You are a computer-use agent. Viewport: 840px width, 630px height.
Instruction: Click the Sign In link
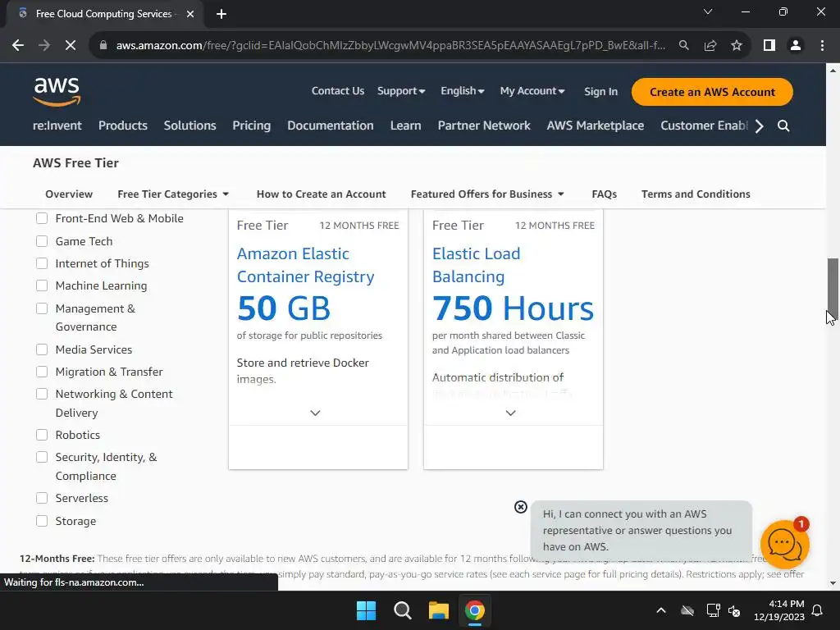pyautogui.click(x=600, y=92)
